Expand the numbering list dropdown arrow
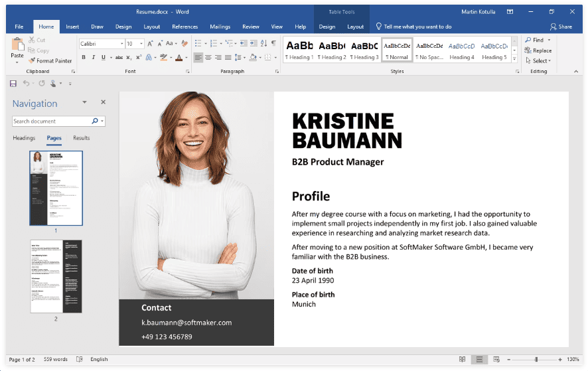 click(x=221, y=44)
